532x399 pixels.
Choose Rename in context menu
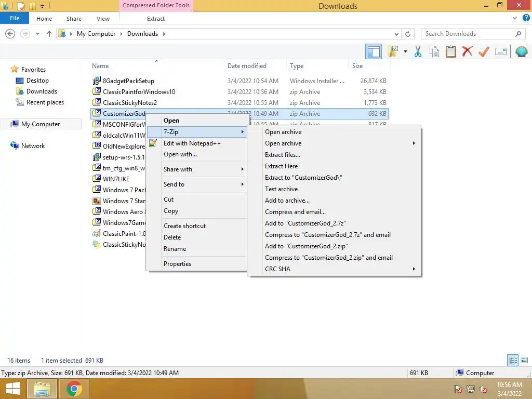pyautogui.click(x=197, y=249)
